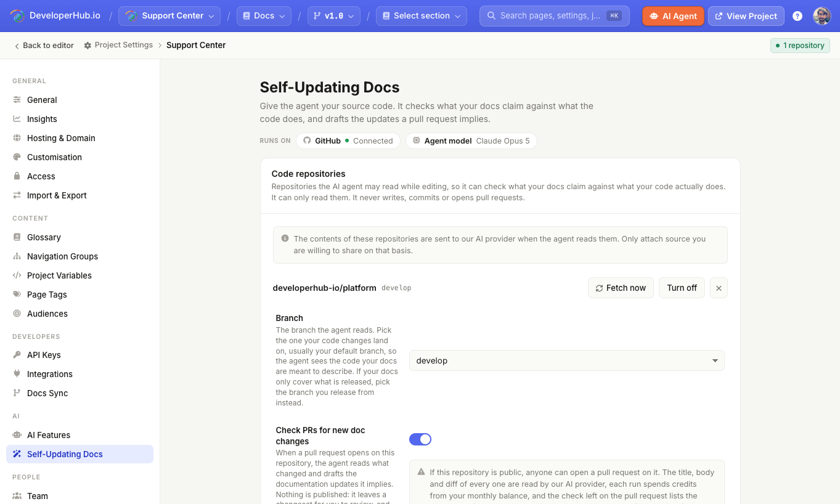Click View Project button
Image resolution: width=840 pixels, height=504 pixels.
pos(746,16)
